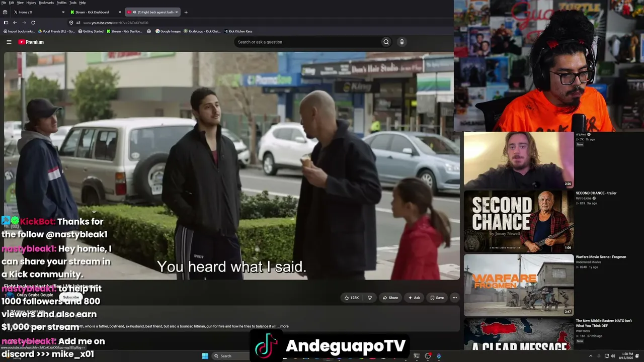Open the Help menu
Image resolution: width=644 pixels, height=362 pixels.
(x=83, y=3)
